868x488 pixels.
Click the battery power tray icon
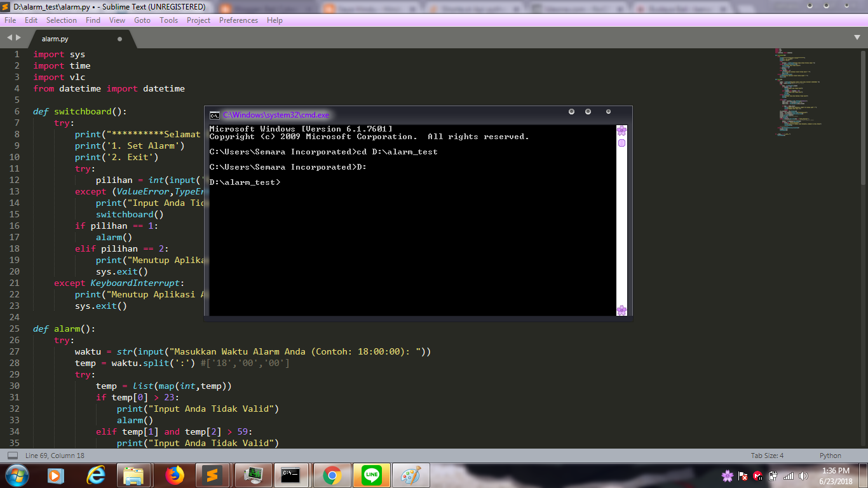[773, 476]
